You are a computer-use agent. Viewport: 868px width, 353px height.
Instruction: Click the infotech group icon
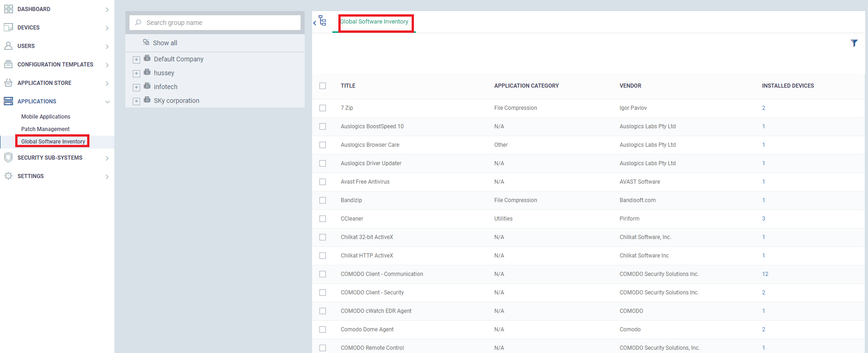(147, 86)
